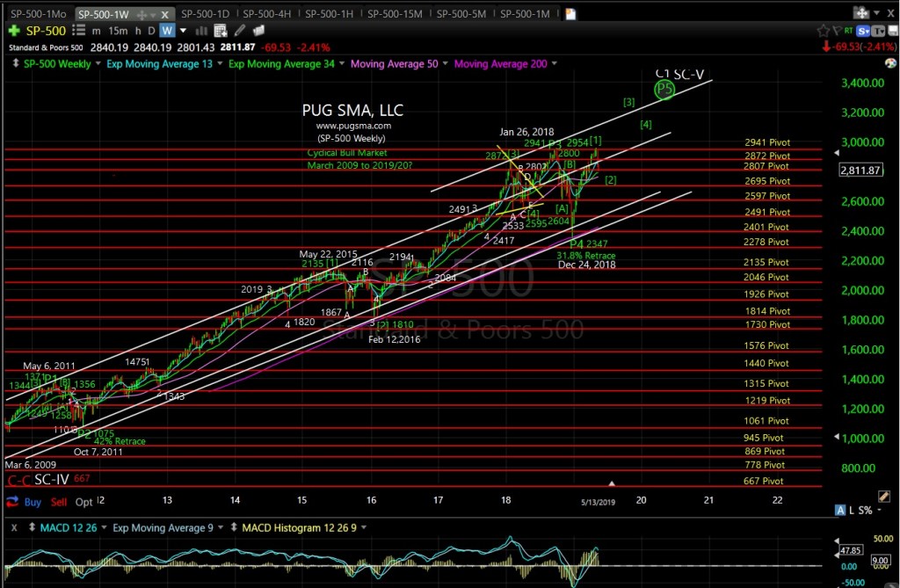This screenshot has width=900, height=588.
Task: Close the SP-500-1W tab
Action: click(164, 14)
